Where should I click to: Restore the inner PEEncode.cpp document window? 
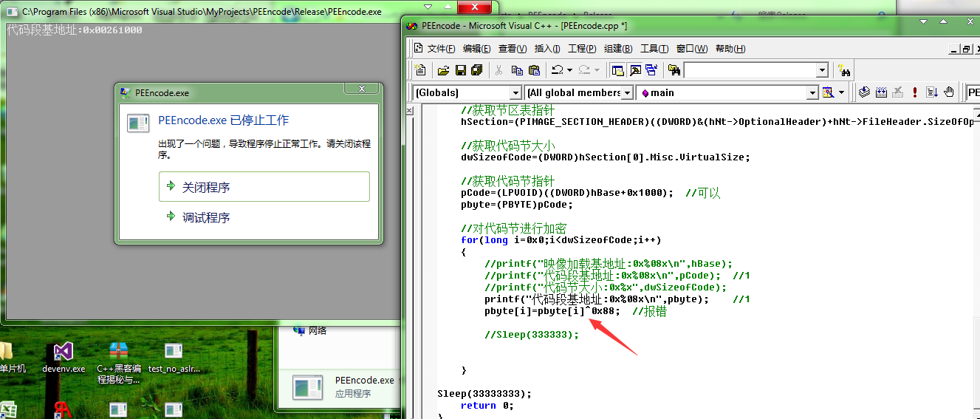pyautogui.click(x=967, y=49)
